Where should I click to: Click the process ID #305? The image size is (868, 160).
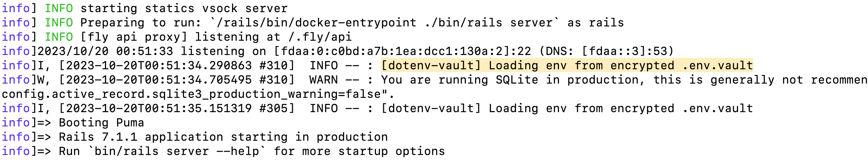click(x=273, y=109)
